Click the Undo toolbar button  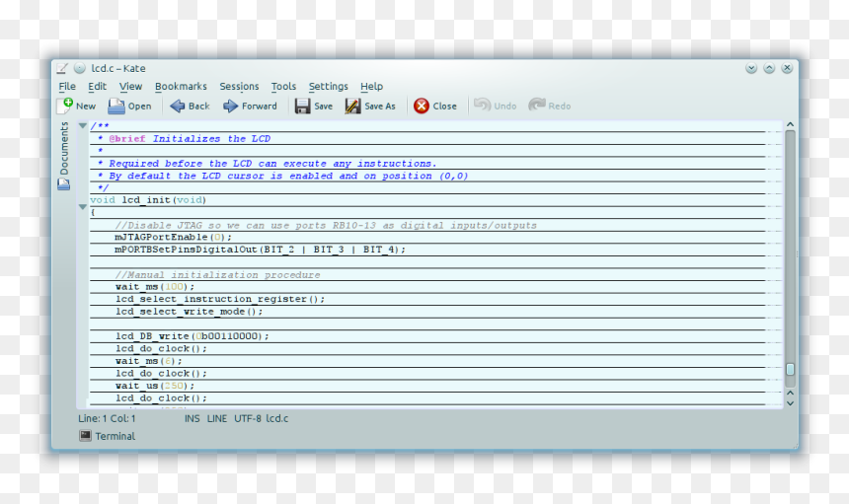coord(495,106)
